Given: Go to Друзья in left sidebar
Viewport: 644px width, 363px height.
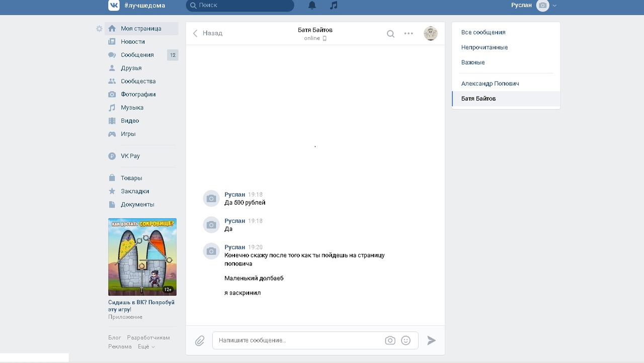Looking at the screenshot, I should [131, 68].
